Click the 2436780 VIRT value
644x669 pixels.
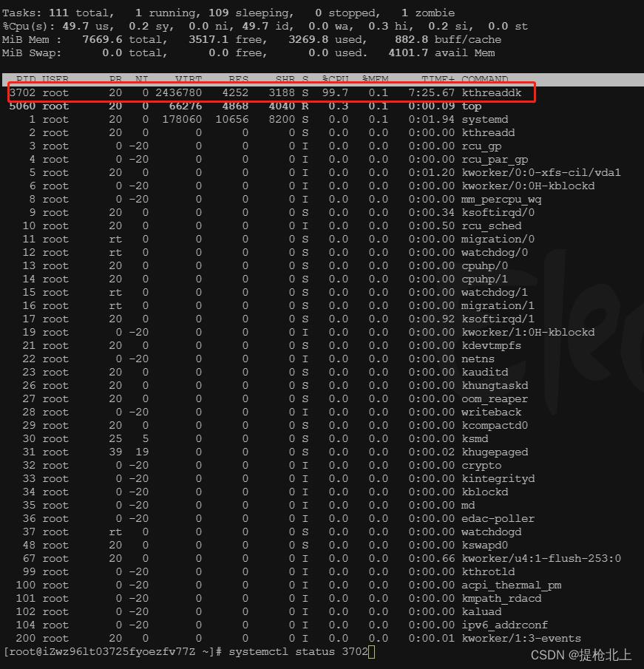178,92
